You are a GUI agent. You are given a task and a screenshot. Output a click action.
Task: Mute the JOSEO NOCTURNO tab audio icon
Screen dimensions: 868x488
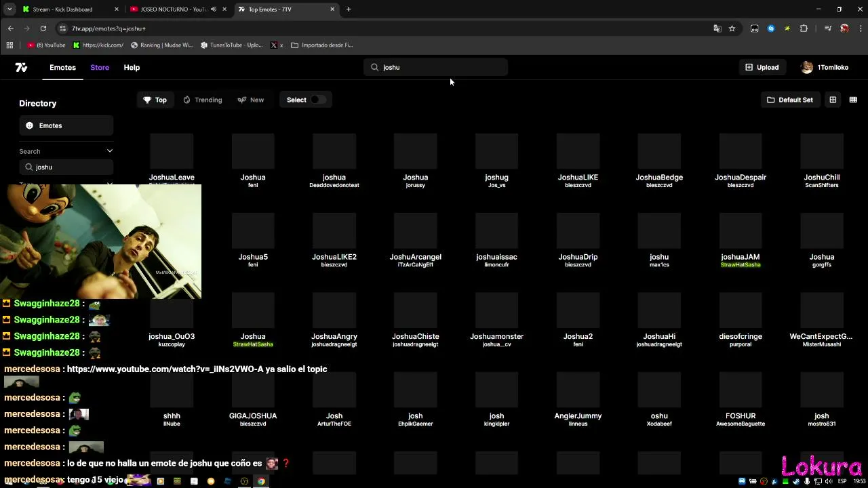click(x=214, y=9)
